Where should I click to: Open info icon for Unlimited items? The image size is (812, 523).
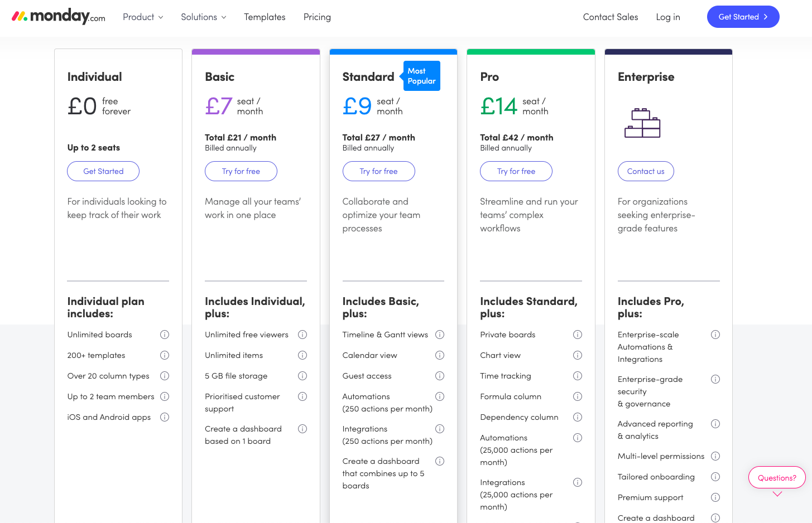302,355
